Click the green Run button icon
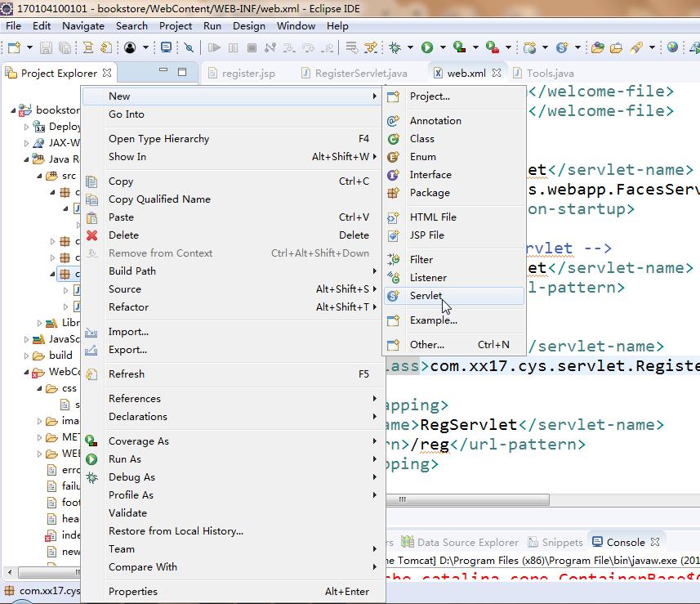This screenshot has height=604, width=700. [x=427, y=47]
